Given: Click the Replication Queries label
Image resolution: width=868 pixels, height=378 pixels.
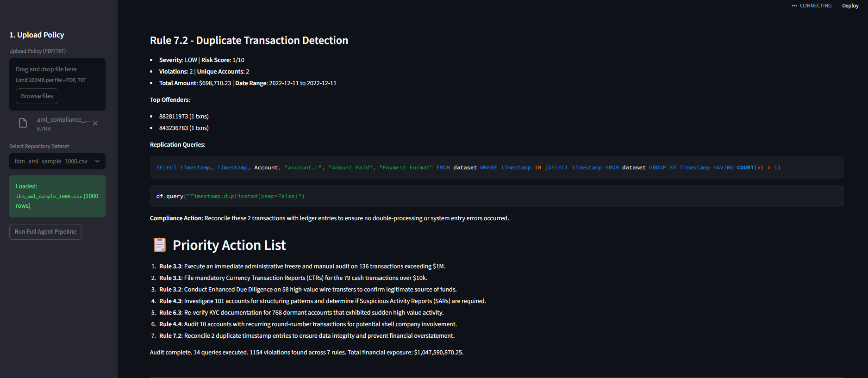Looking at the screenshot, I should (178, 144).
